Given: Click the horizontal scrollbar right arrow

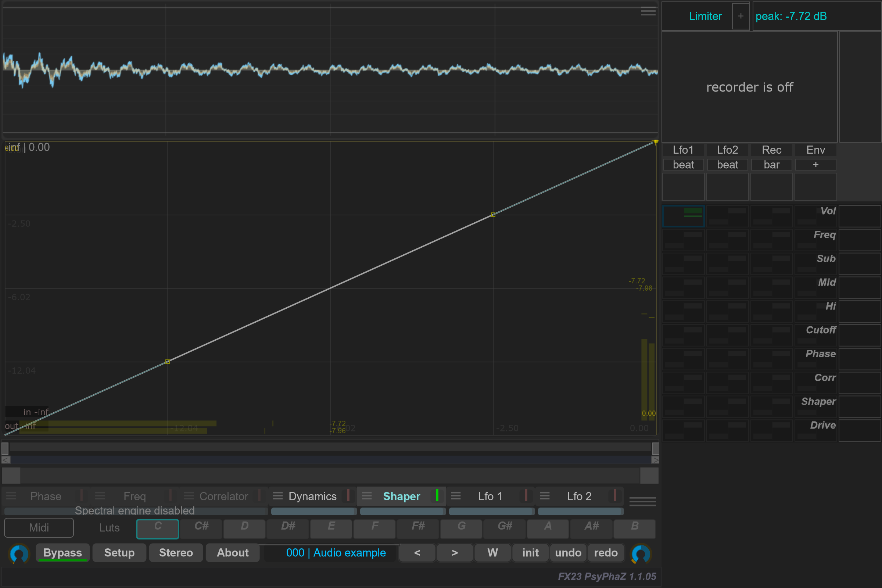Looking at the screenshot, I should pyautogui.click(x=655, y=460).
